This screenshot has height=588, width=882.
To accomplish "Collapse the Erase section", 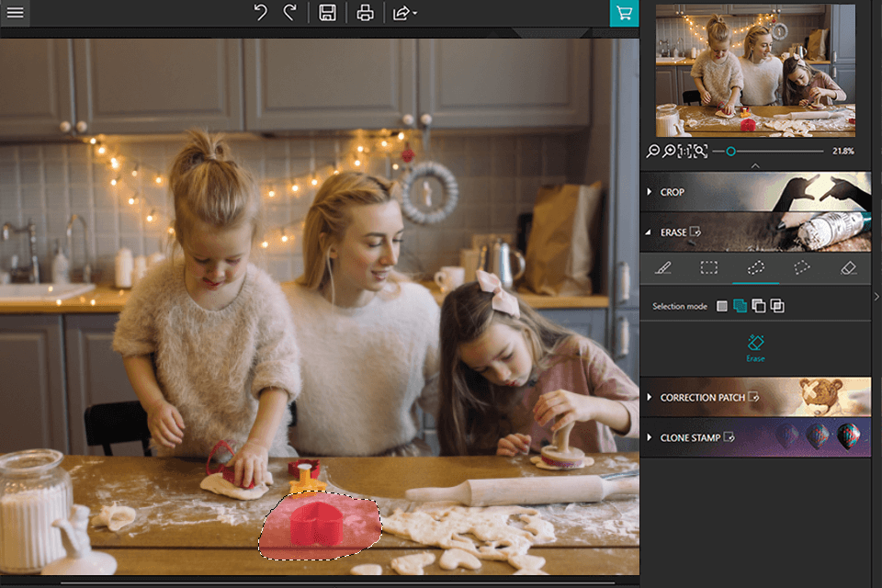I will coord(755,232).
